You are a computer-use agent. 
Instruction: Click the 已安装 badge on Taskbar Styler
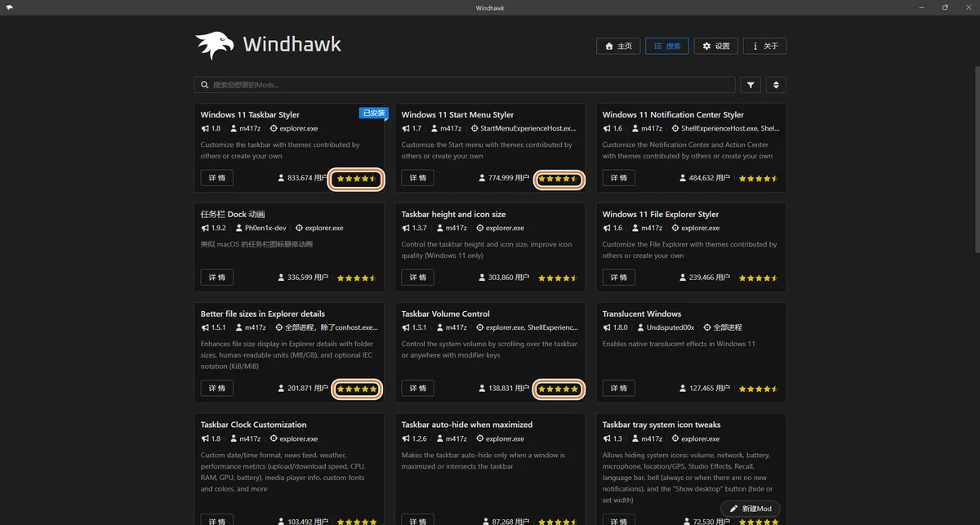(373, 113)
